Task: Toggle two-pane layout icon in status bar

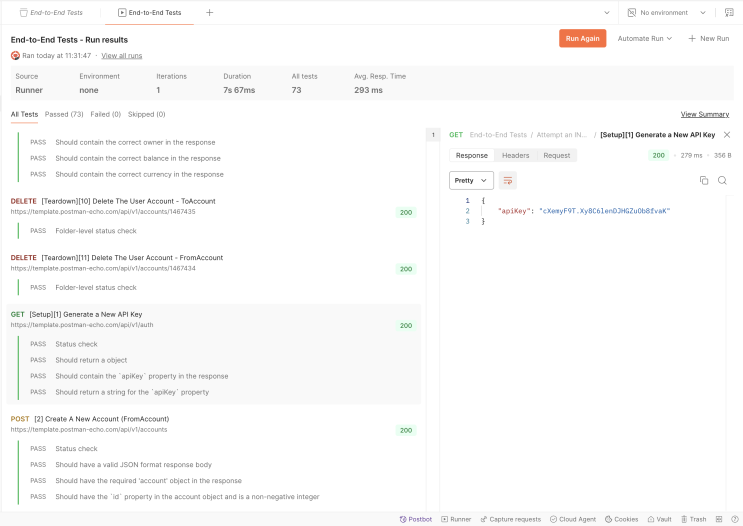Action: (x=719, y=519)
